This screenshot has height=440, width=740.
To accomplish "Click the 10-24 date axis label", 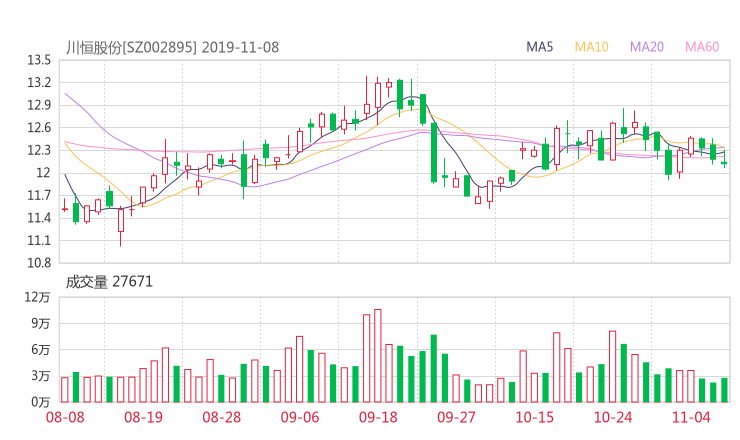I will tap(613, 417).
